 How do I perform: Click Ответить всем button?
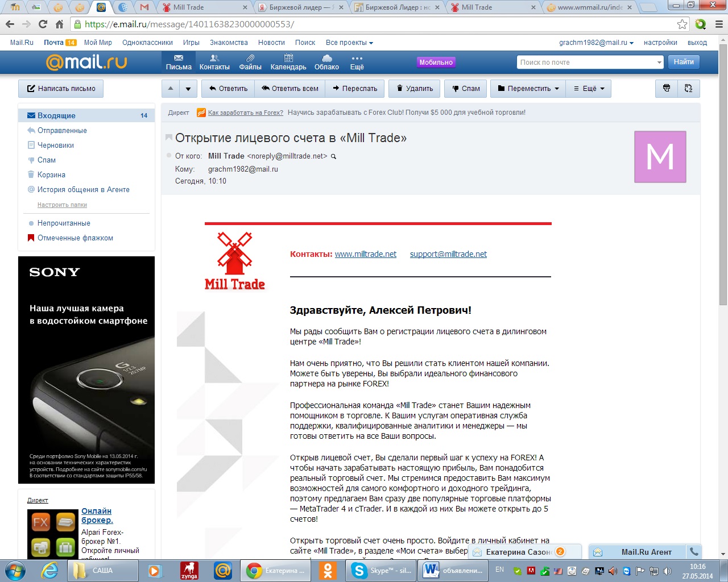(x=290, y=88)
